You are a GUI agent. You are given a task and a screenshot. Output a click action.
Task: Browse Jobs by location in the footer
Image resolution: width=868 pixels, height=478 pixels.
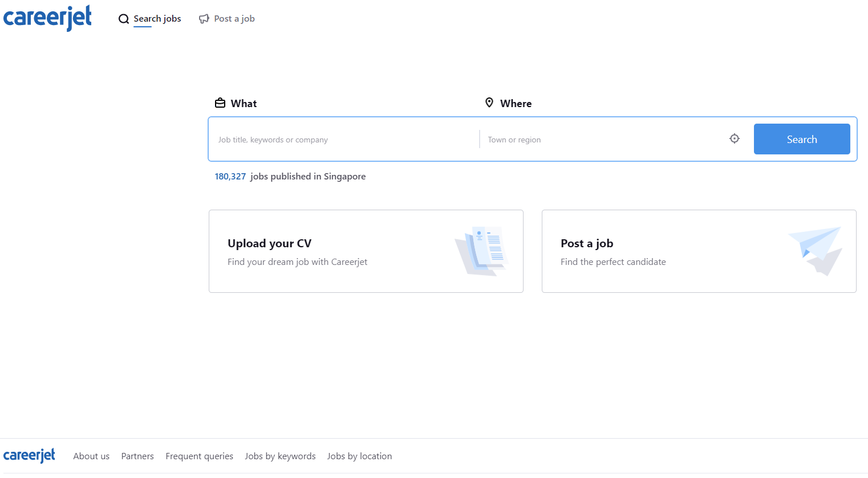tap(359, 456)
